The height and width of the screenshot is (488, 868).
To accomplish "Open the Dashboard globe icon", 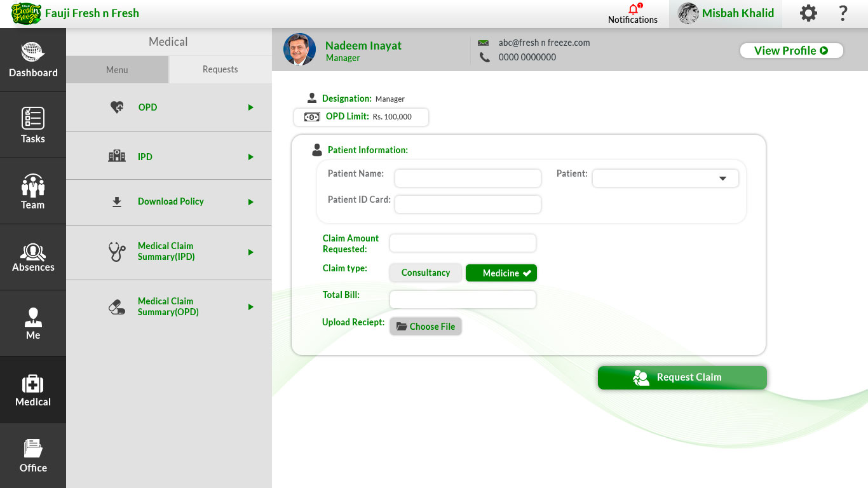I will coord(33,53).
